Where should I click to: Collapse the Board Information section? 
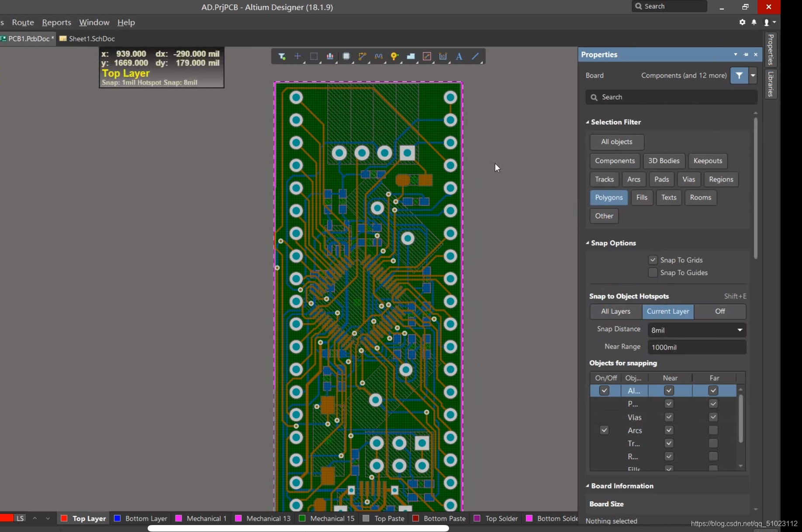(588, 486)
